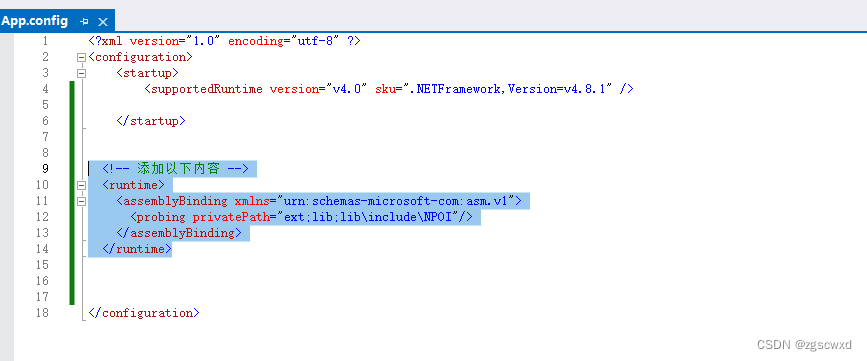Click the opening configuration tag text
The image size is (867, 361).
click(140, 57)
